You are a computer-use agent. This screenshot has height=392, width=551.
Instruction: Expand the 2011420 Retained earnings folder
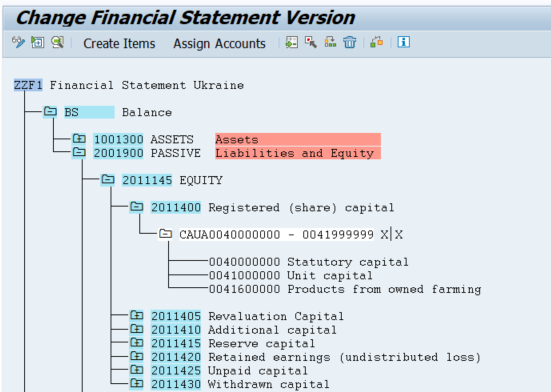pyautogui.click(x=137, y=357)
